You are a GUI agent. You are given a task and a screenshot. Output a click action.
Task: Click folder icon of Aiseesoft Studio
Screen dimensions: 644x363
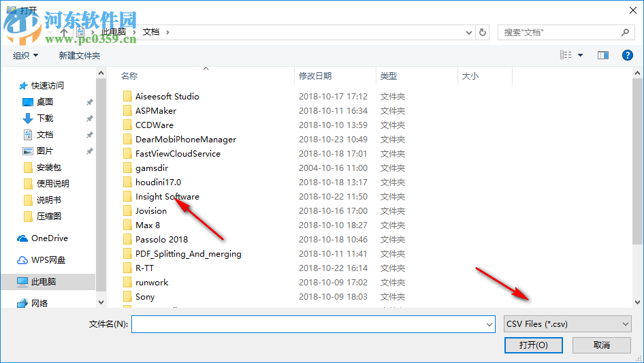127,96
